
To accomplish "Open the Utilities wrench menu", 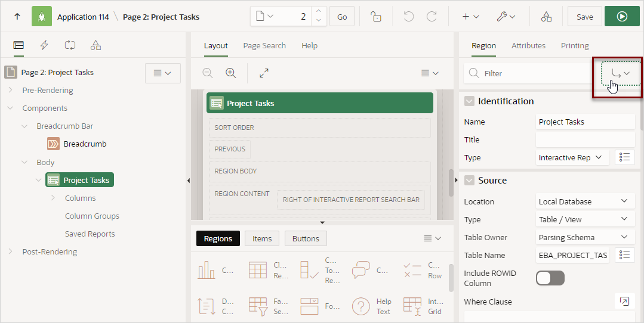I will pos(506,17).
